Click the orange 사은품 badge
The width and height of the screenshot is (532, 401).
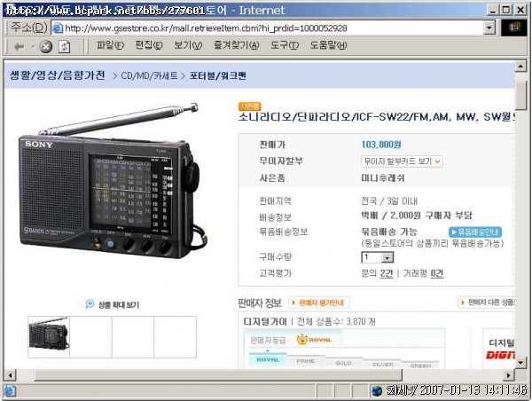click(250, 106)
